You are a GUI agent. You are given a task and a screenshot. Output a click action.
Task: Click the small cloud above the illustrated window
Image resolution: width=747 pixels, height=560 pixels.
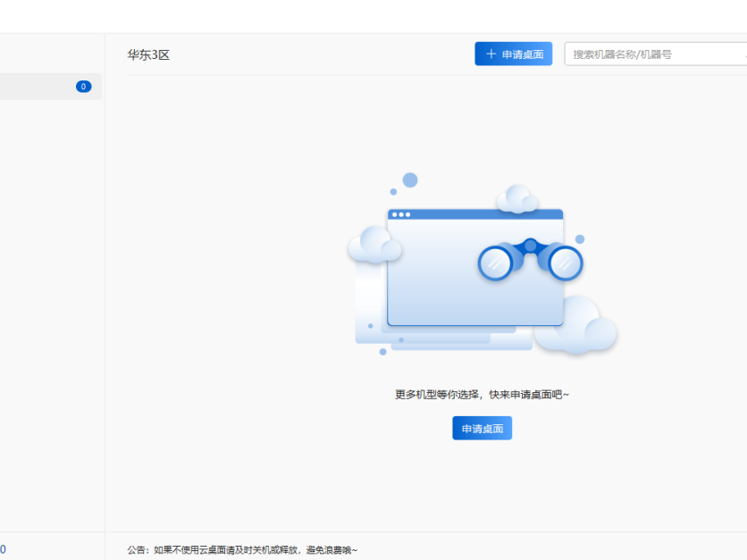[x=517, y=199]
